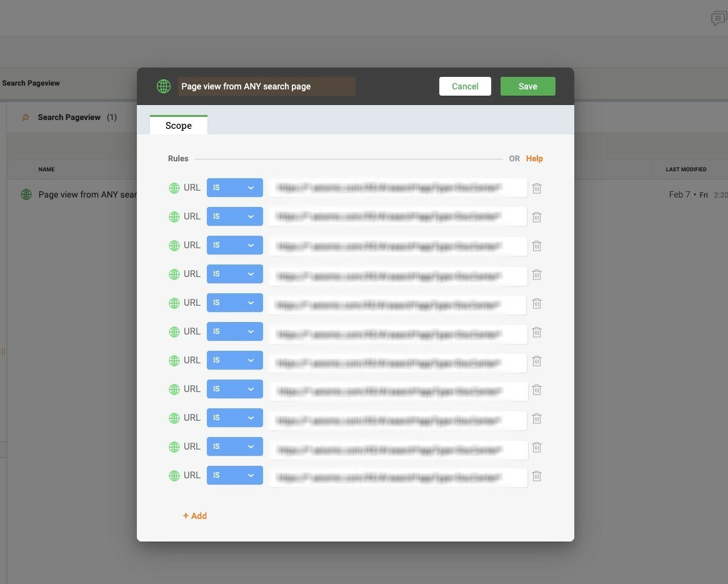Click the globe icon of the first URL rule

click(174, 188)
